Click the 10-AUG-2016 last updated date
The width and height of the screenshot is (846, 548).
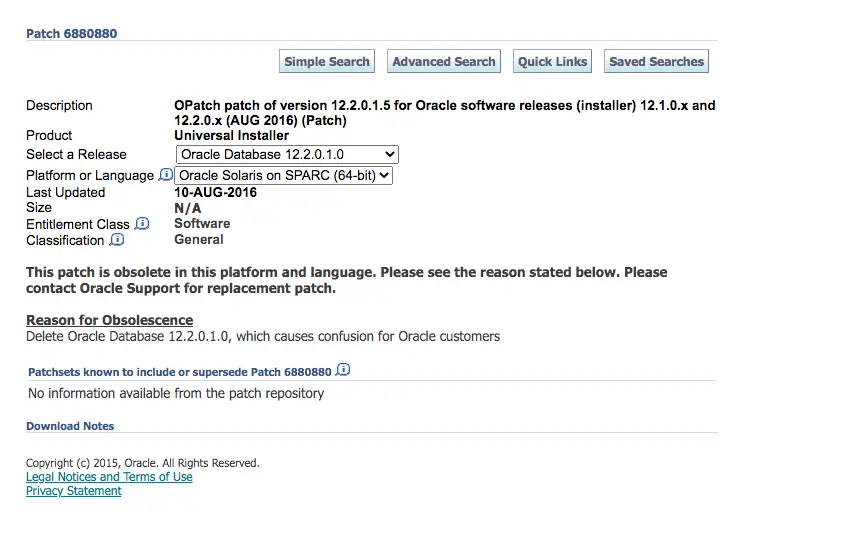point(215,193)
